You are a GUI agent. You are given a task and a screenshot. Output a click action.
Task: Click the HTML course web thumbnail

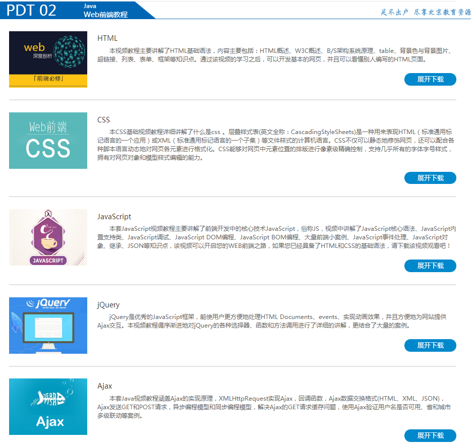click(48, 59)
